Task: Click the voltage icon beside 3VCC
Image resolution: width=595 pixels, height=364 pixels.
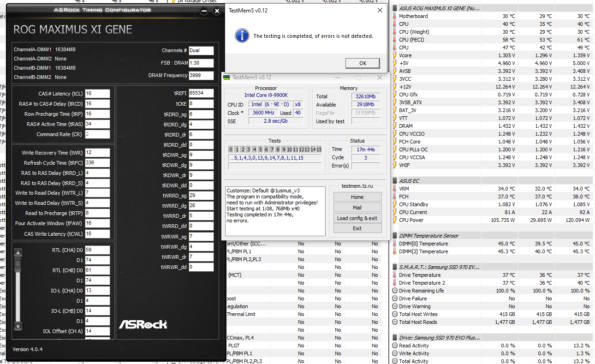Action: click(394, 79)
